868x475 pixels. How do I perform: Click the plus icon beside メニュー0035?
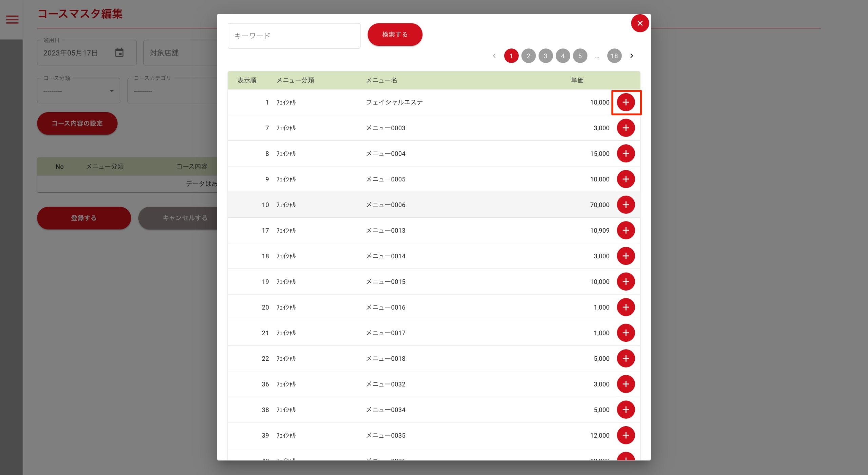[625, 435]
